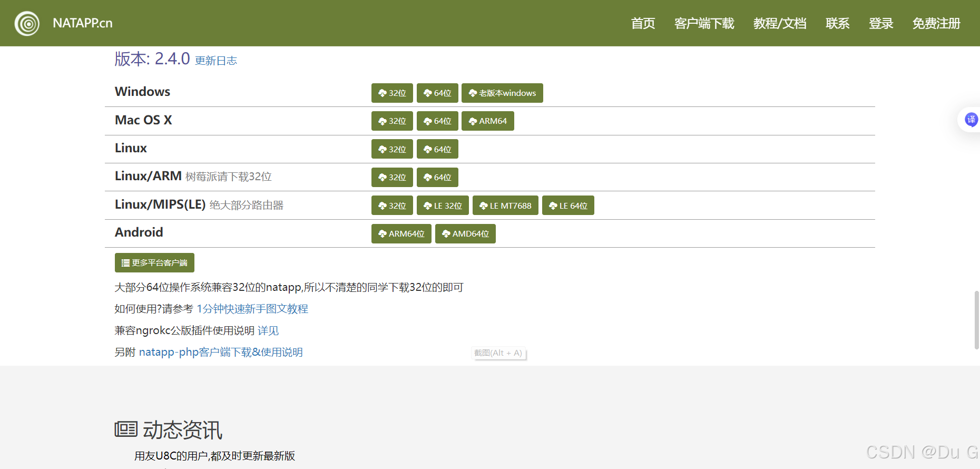Click the 树莓派请下载32位 note text

[229, 177]
